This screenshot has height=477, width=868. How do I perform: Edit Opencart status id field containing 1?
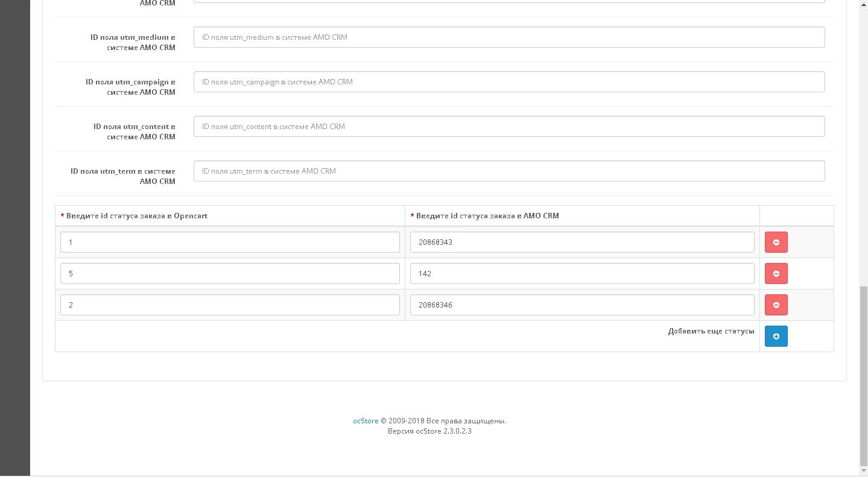pos(230,242)
